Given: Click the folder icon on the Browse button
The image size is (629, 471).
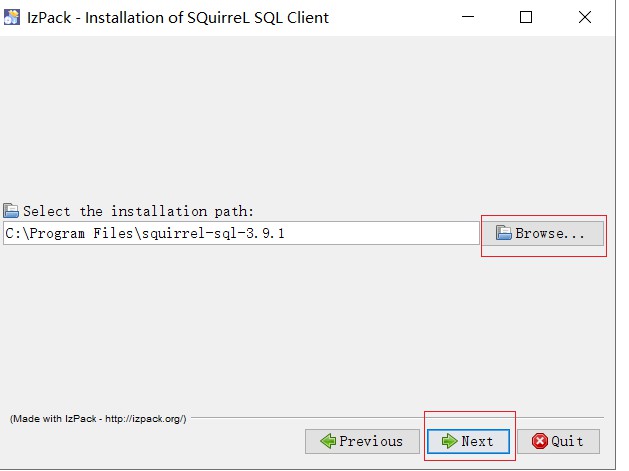Looking at the screenshot, I should 504,234.
